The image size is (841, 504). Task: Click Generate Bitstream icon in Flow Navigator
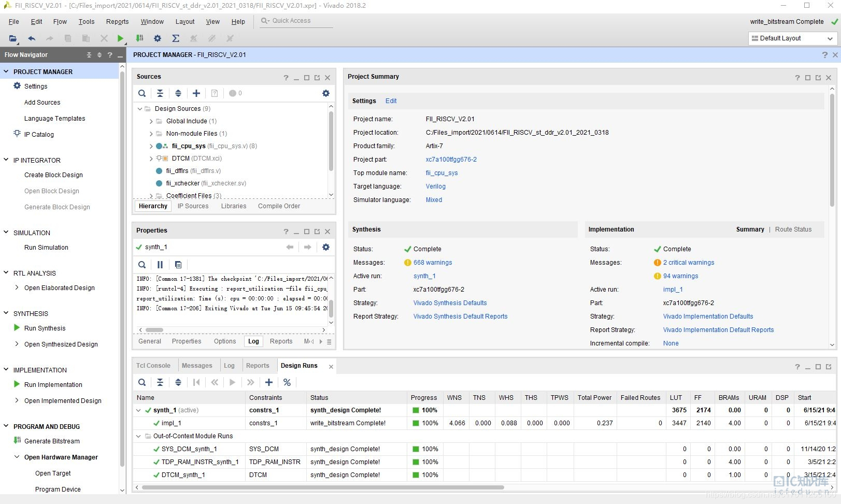[x=17, y=441]
